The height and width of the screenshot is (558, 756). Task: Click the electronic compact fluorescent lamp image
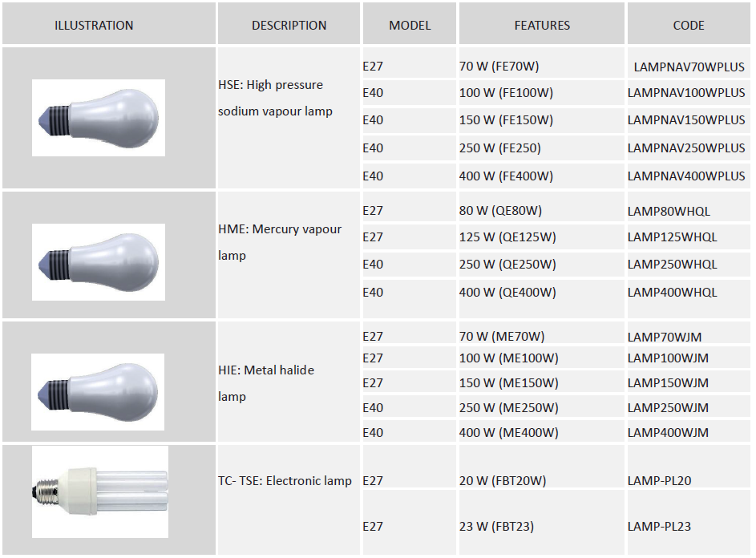coord(100,492)
